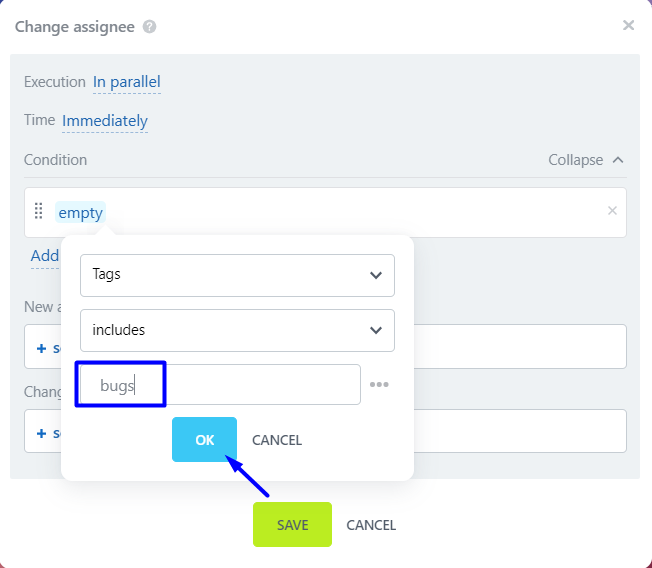Click the help icon beside Change assignee
The width and height of the screenshot is (652, 568).
149,27
